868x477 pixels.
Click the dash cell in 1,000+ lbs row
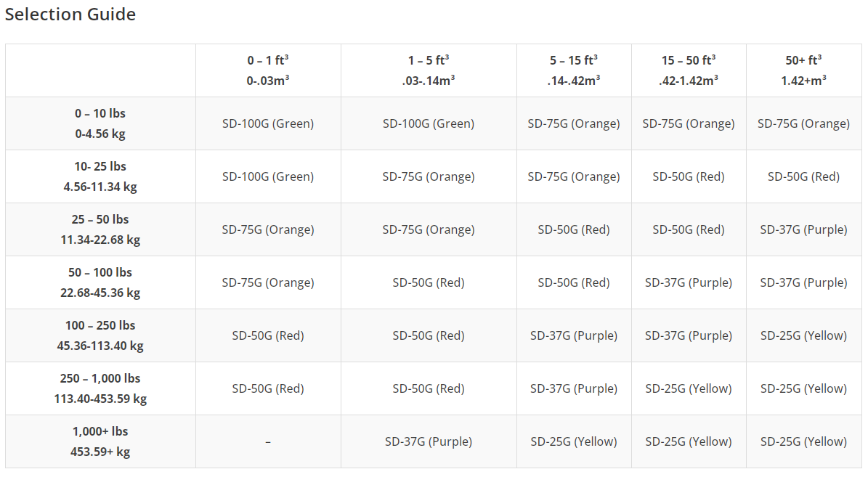(268, 441)
